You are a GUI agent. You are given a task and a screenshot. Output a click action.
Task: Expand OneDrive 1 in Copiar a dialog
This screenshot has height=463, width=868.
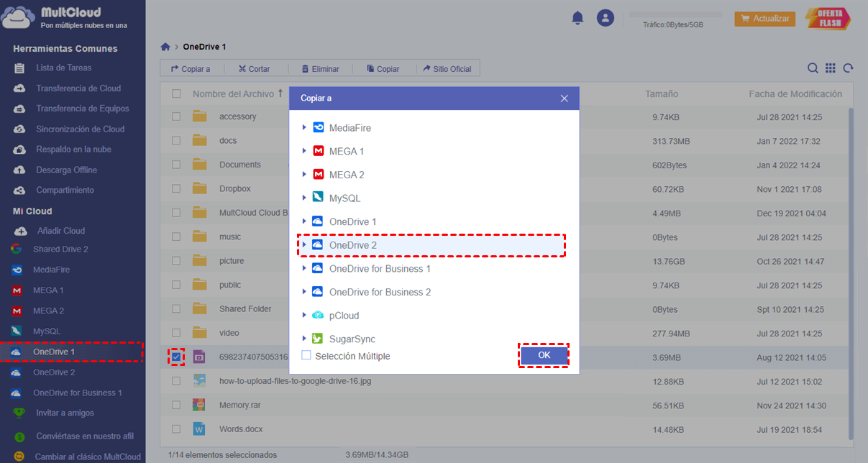click(x=304, y=221)
